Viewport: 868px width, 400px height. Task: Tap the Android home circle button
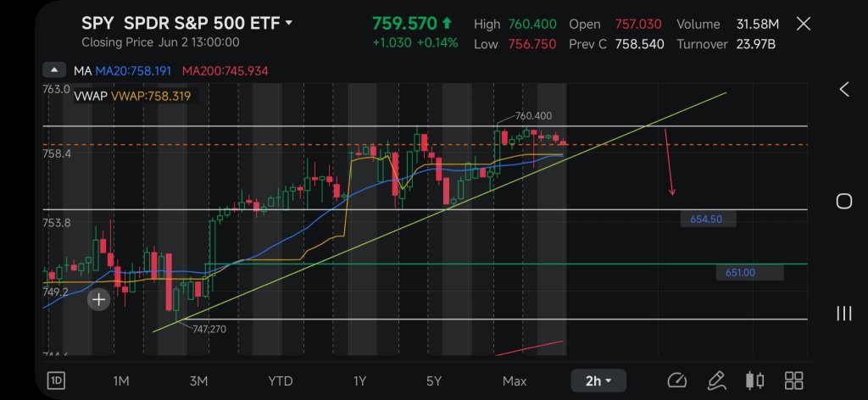pyautogui.click(x=843, y=201)
